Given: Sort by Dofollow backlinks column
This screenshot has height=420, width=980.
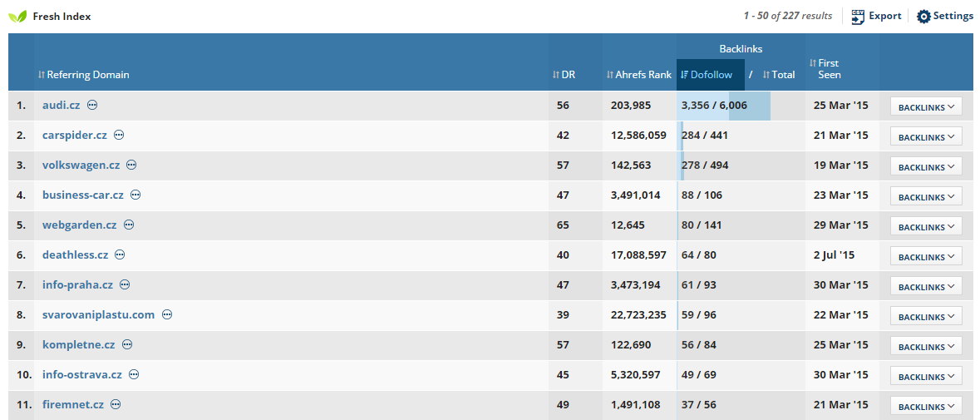Looking at the screenshot, I should [711, 75].
